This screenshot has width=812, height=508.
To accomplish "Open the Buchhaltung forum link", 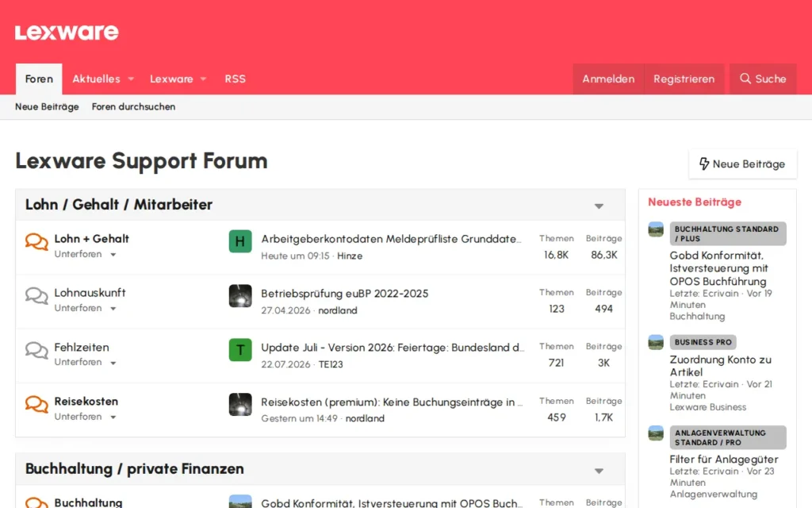I will [x=88, y=502].
